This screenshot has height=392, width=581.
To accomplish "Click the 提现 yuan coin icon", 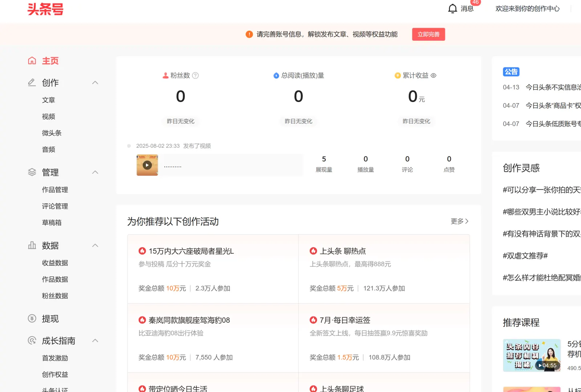I will pos(32,319).
